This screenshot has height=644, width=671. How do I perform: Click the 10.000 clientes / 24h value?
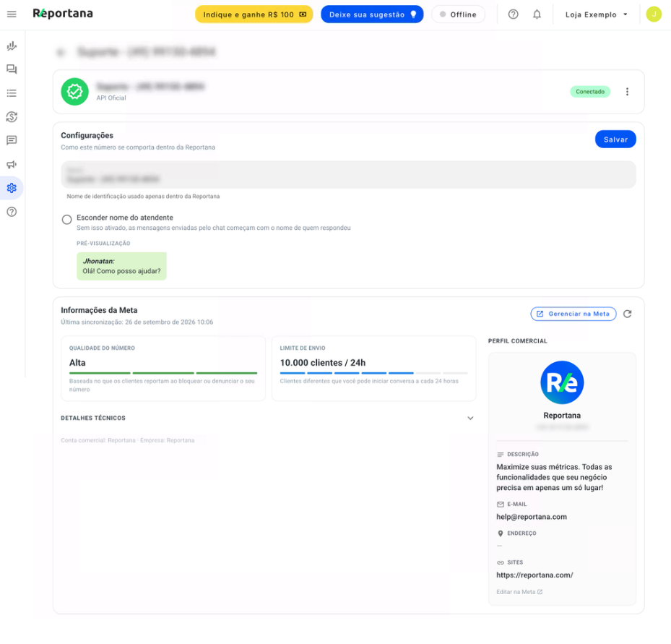click(323, 363)
